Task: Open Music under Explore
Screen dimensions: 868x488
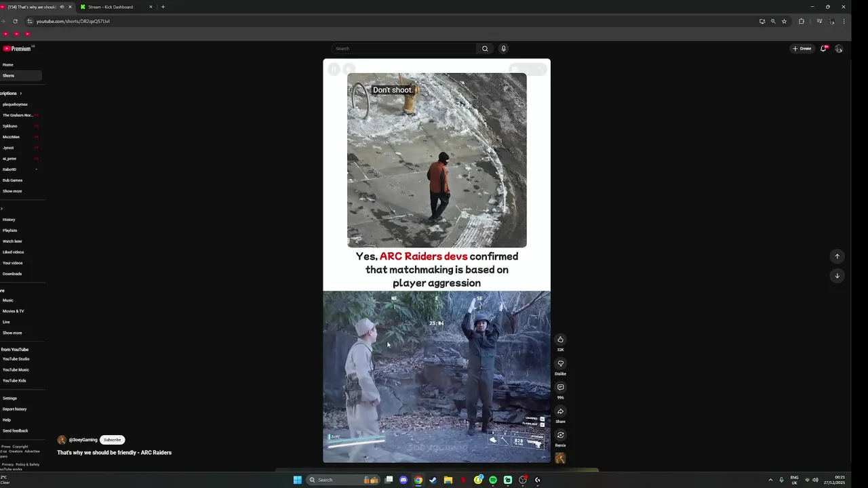Action: (7, 300)
